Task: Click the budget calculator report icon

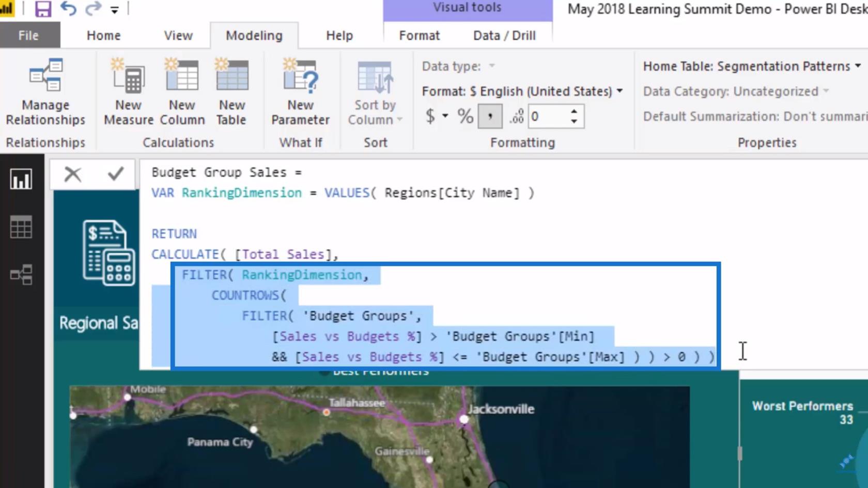Action: (x=108, y=253)
